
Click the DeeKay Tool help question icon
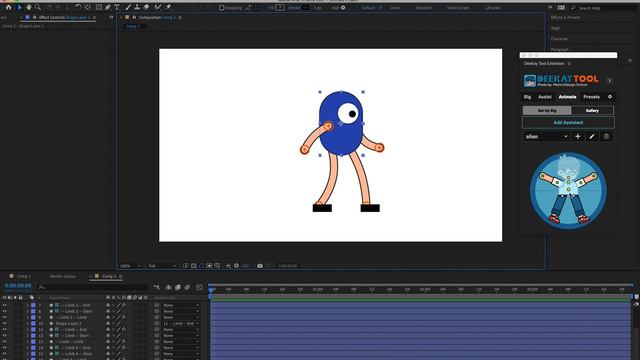pyautogui.click(x=609, y=80)
